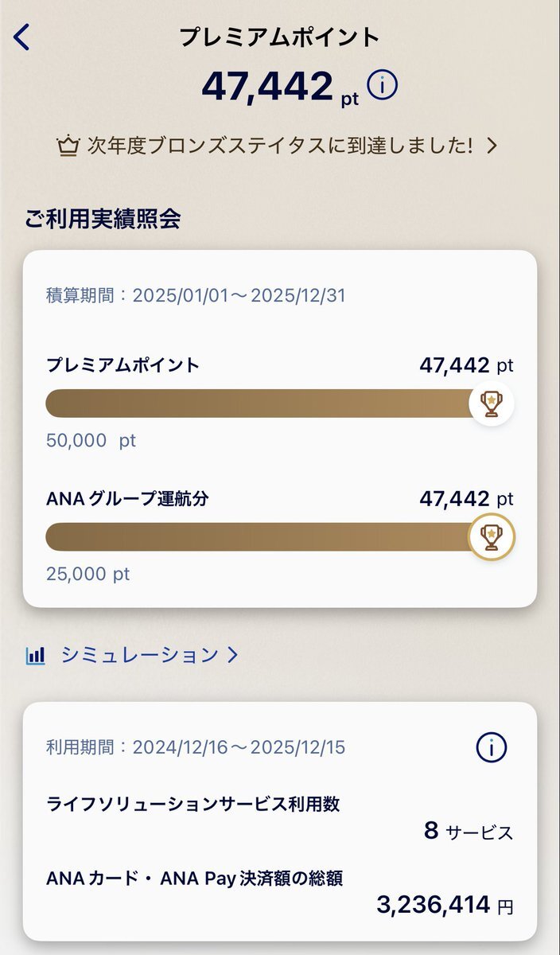Screen dimensions: 560x955
Task: Open info icon in usage period card
Action: [x=492, y=746]
